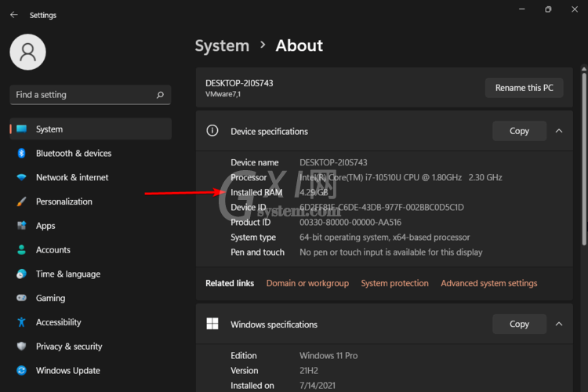
Task: Click the Time & language globe icon
Action: tap(22, 274)
